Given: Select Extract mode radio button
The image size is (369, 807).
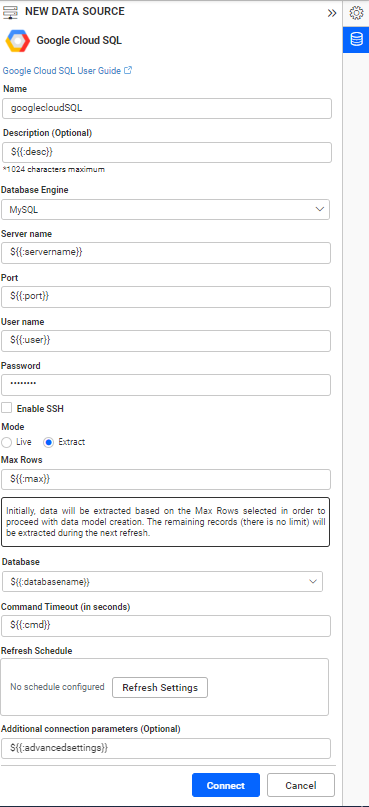Looking at the screenshot, I should coord(49,442).
